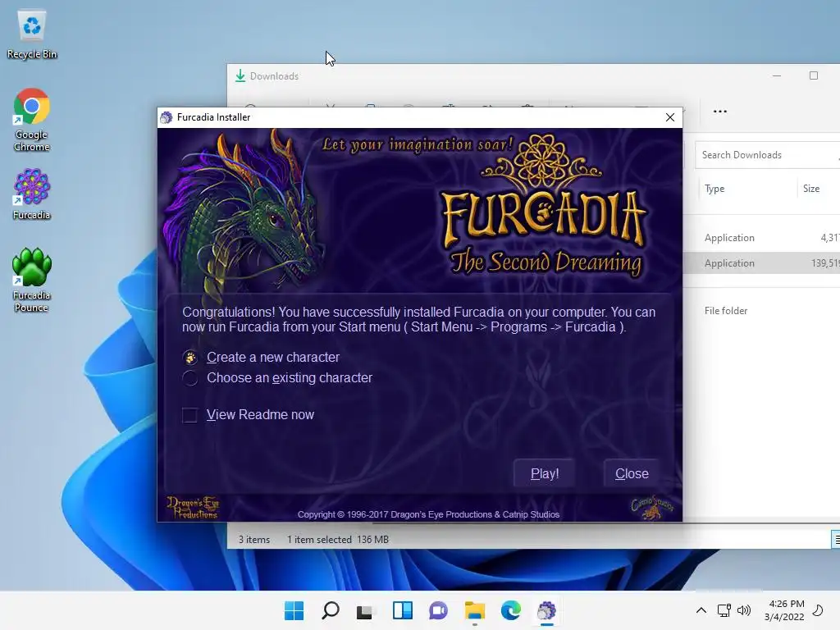Select the File folder row in Downloads
The image size is (840, 630).
(x=761, y=311)
